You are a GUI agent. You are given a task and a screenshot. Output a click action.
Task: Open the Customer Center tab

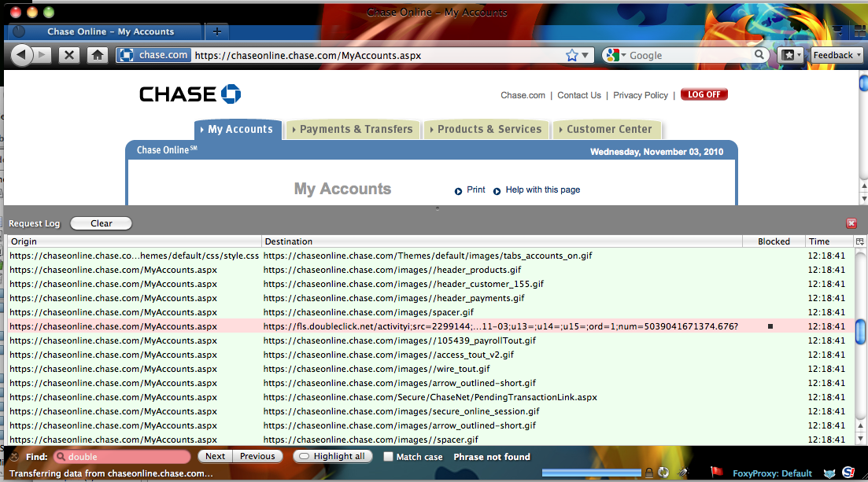tap(606, 129)
